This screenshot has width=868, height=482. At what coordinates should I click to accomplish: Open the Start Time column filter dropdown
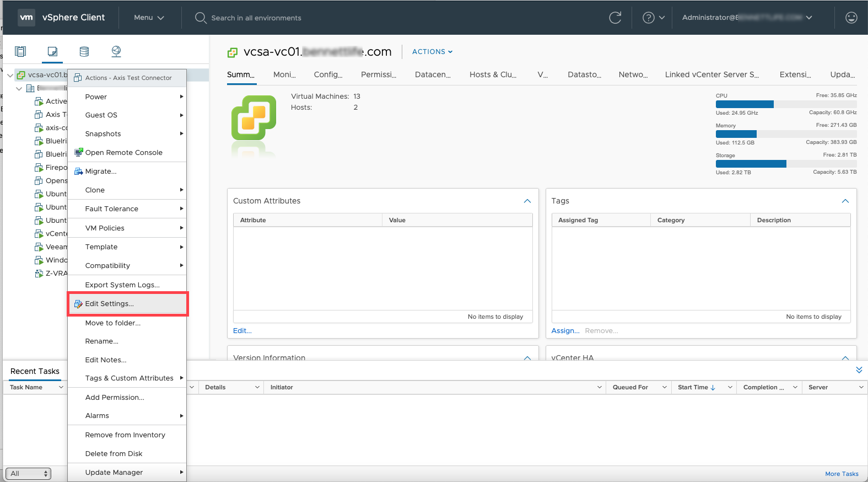(x=730, y=387)
